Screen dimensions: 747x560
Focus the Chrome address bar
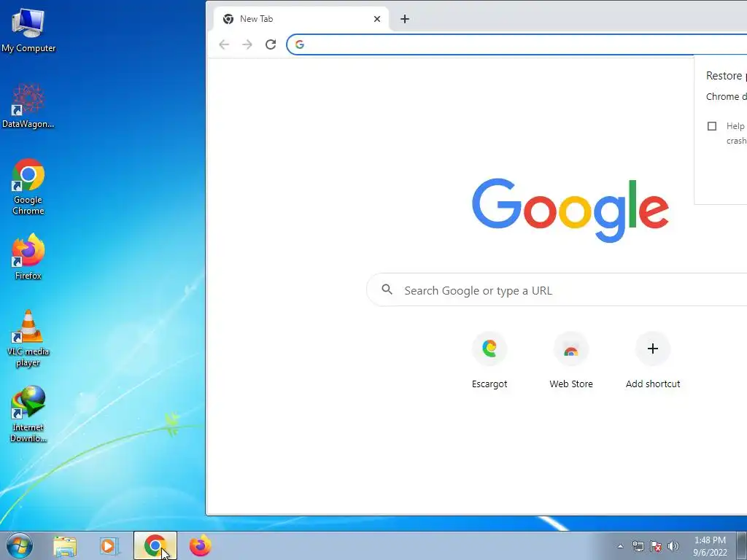517,44
